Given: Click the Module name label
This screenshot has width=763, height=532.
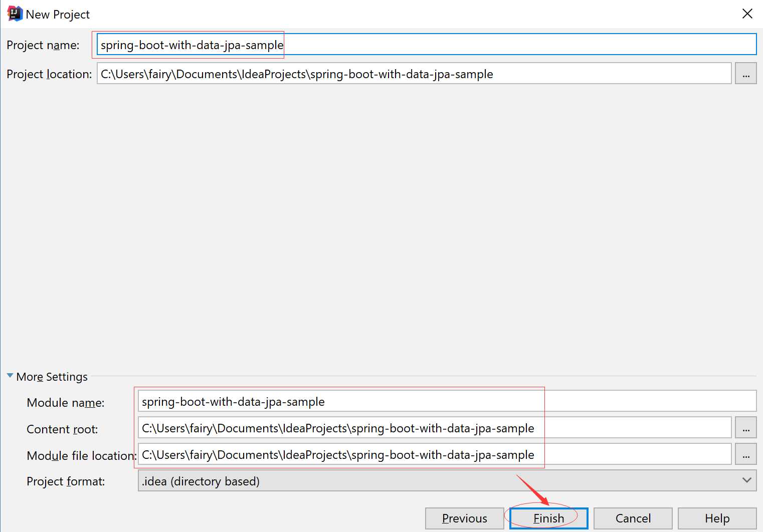Looking at the screenshot, I should pyautogui.click(x=66, y=403).
